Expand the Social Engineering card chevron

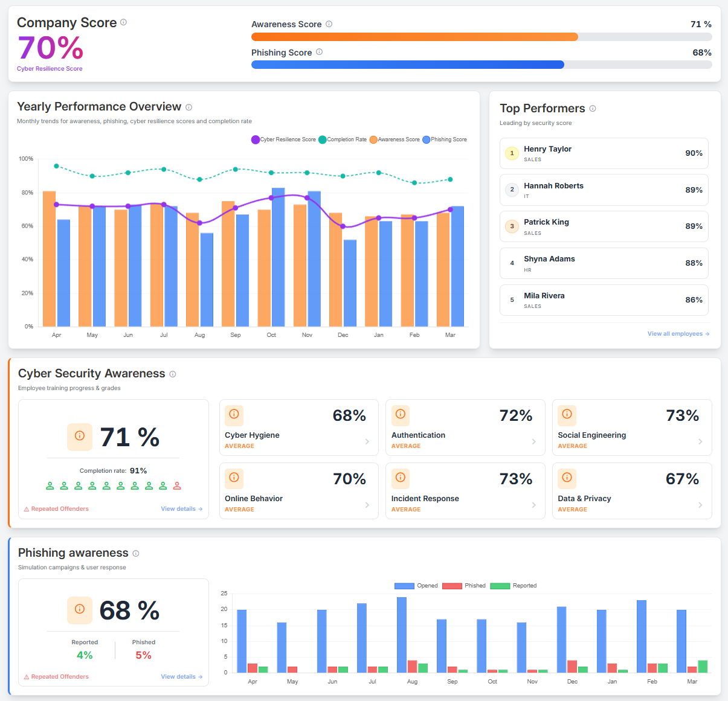[x=700, y=441]
